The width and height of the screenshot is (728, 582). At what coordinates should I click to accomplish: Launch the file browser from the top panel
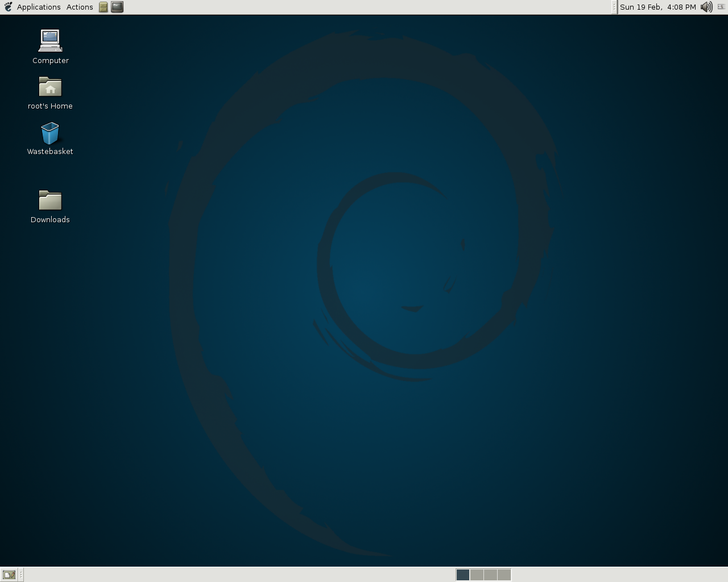point(104,7)
